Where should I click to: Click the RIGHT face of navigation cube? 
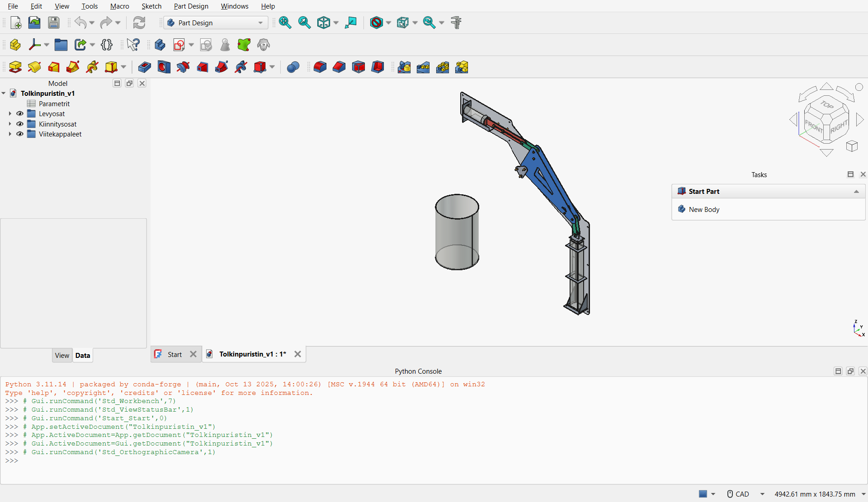coord(839,127)
